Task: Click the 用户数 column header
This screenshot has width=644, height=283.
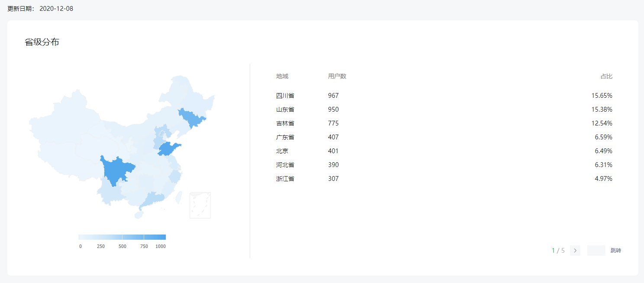Action: pyautogui.click(x=337, y=76)
